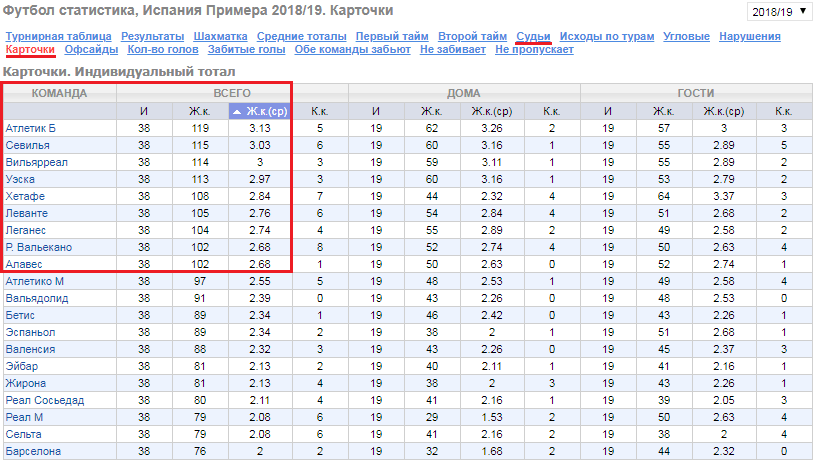Open the Первый тайм statistics
Image resolution: width=816 pixels, height=461 pixels.
click(392, 36)
